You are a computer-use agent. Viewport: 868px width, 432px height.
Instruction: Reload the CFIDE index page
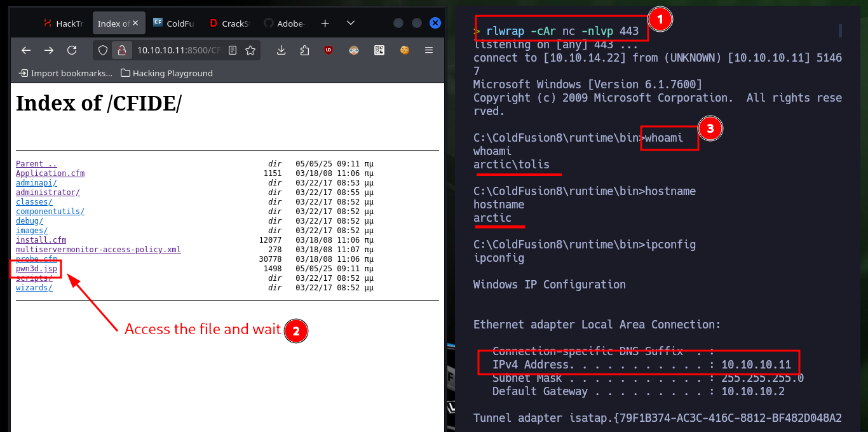click(x=72, y=50)
